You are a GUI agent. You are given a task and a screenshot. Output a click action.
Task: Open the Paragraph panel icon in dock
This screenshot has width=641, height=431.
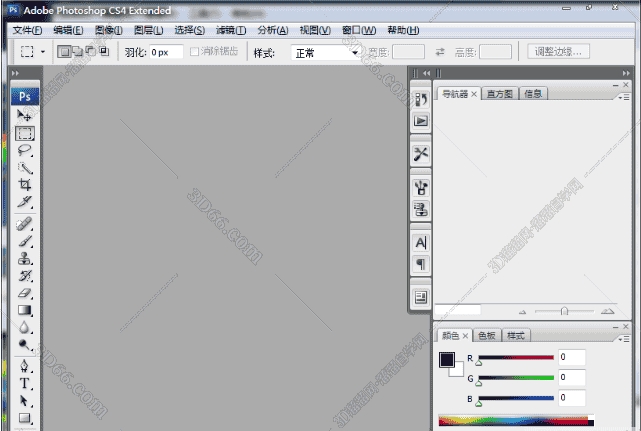(421, 264)
